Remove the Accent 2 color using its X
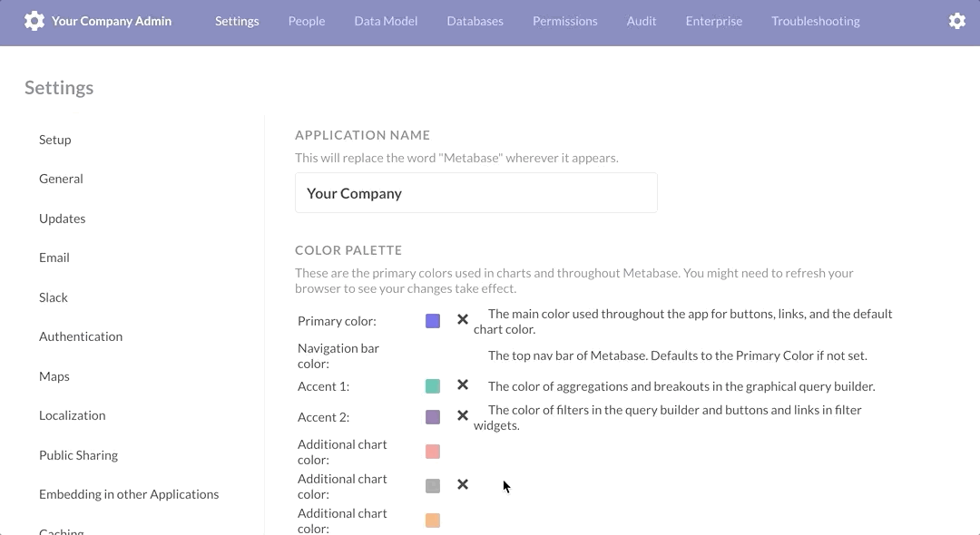 (463, 416)
